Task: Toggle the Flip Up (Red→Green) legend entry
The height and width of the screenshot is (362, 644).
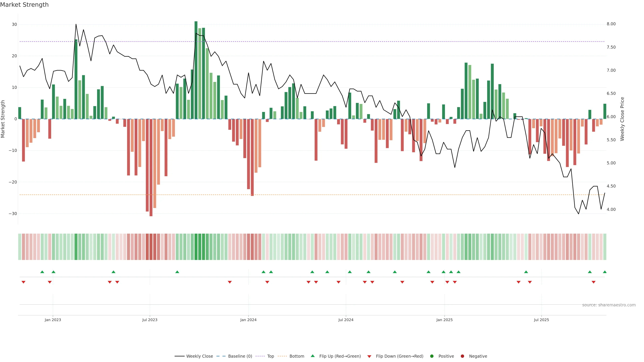Action: click(340, 356)
